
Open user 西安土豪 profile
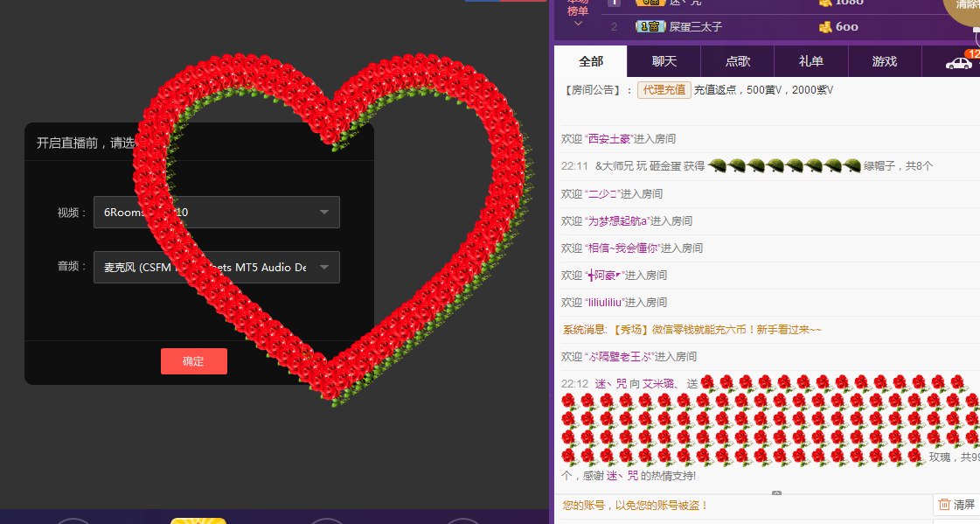(x=610, y=139)
